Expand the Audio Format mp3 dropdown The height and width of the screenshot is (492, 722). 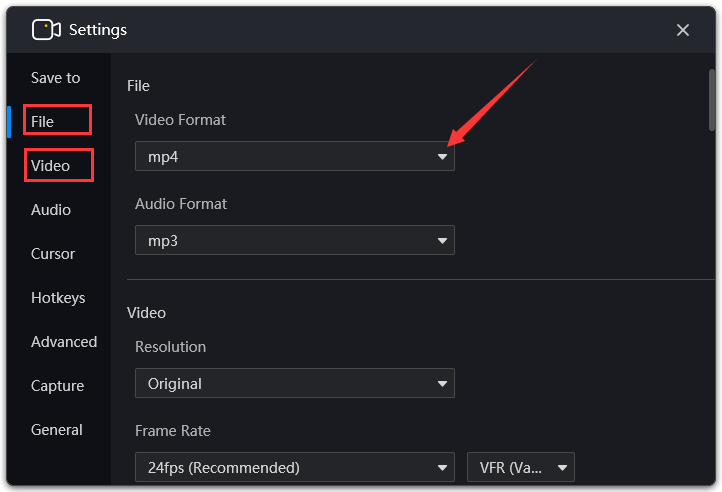pyautogui.click(x=295, y=240)
